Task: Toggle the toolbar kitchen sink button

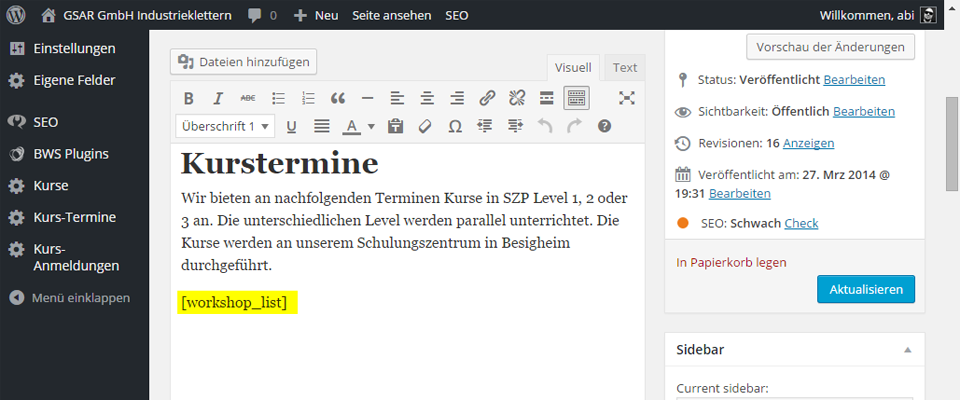Action: (x=576, y=98)
